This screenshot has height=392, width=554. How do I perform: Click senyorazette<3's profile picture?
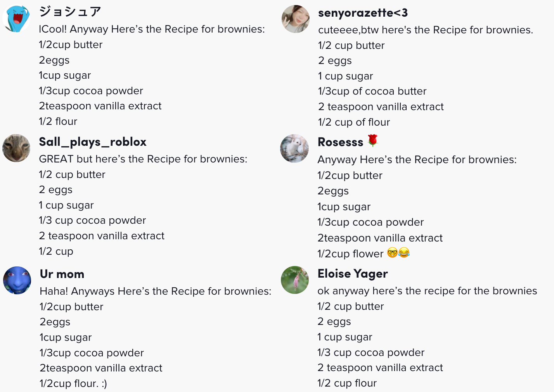296,19
